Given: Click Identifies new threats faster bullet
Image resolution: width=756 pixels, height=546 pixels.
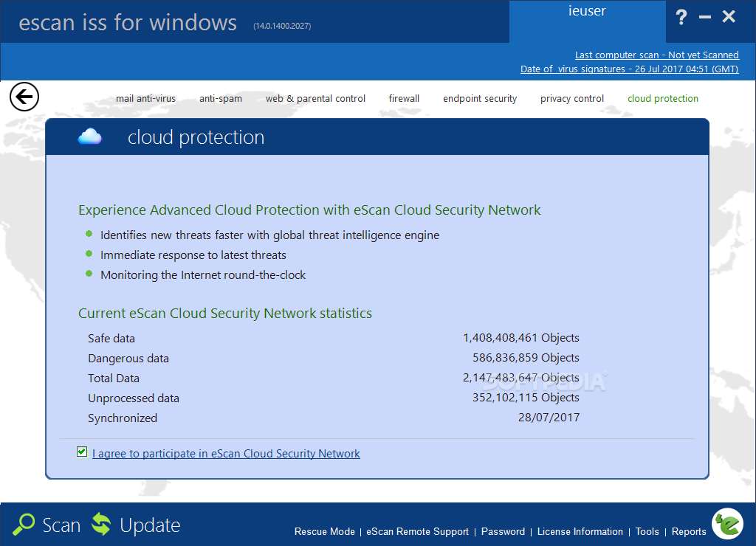Looking at the screenshot, I should [x=270, y=235].
